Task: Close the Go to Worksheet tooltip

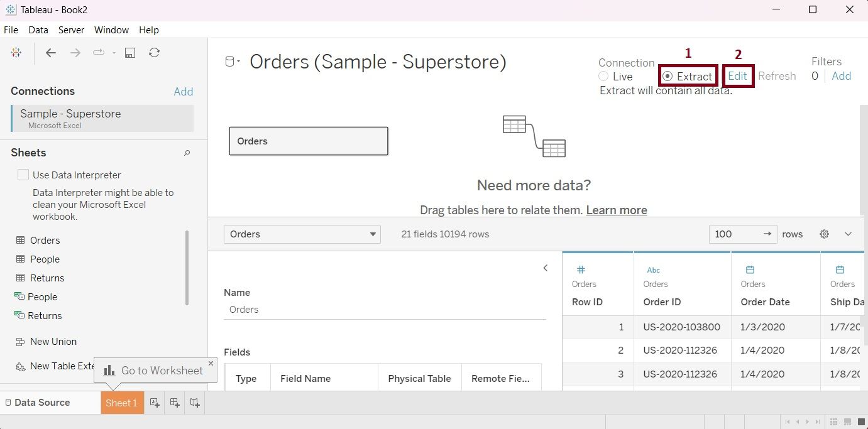Action: 211,363
